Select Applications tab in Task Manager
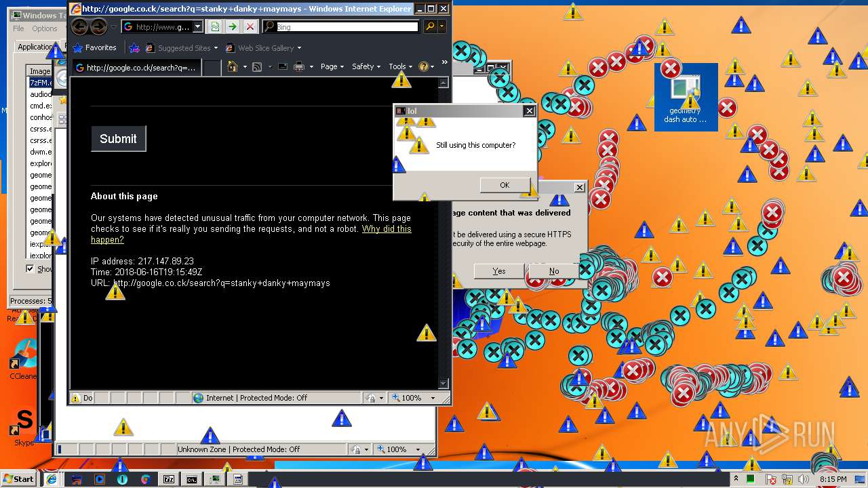 [35, 47]
